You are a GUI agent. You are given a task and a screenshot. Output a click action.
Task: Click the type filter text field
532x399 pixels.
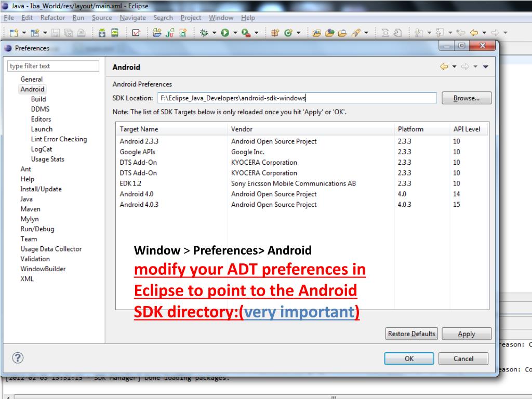[54, 66]
